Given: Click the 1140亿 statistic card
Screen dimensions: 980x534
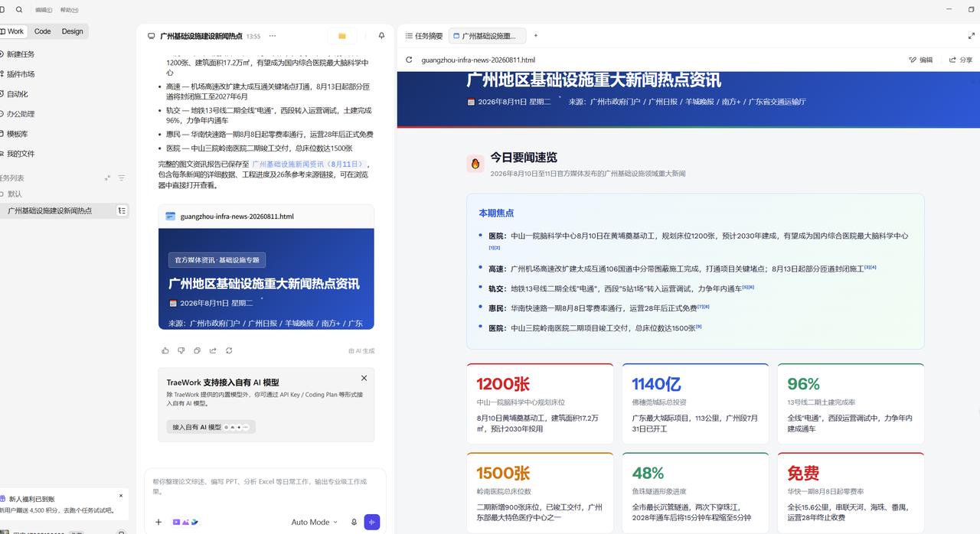Looking at the screenshot, I should 695,404.
